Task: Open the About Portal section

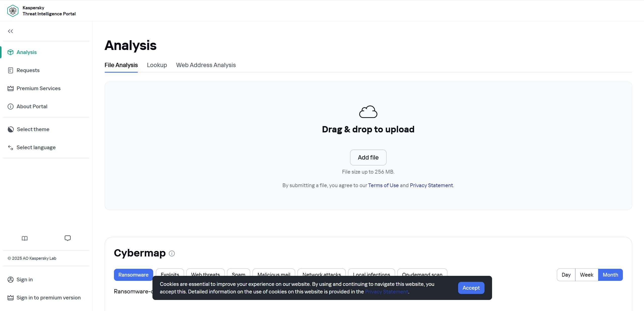Action: coord(32,107)
